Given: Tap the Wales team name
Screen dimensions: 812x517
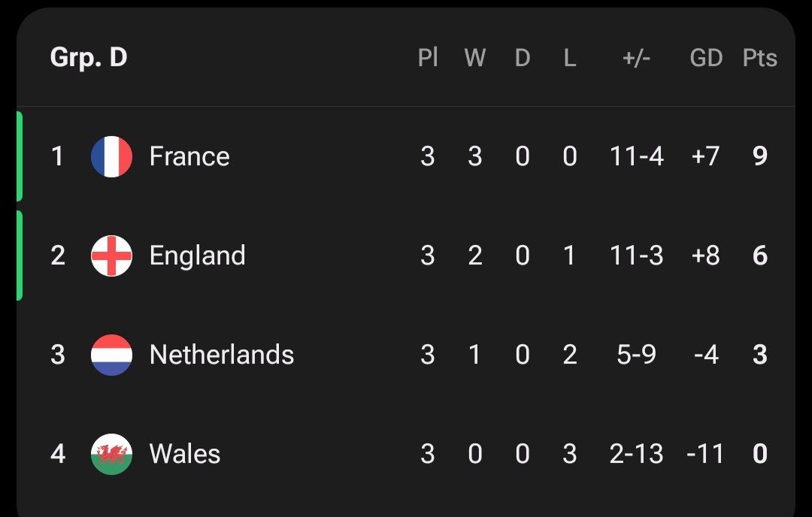Looking at the screenshot, I should pyautogui.click(x=185, y=454).
